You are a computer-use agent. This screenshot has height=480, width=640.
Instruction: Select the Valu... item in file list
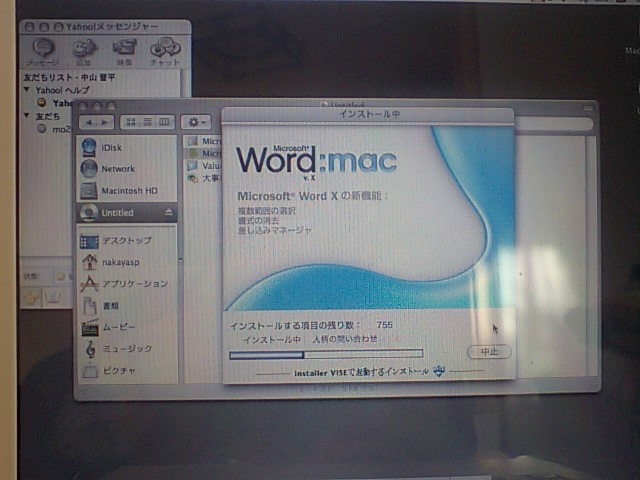(203, 166)
